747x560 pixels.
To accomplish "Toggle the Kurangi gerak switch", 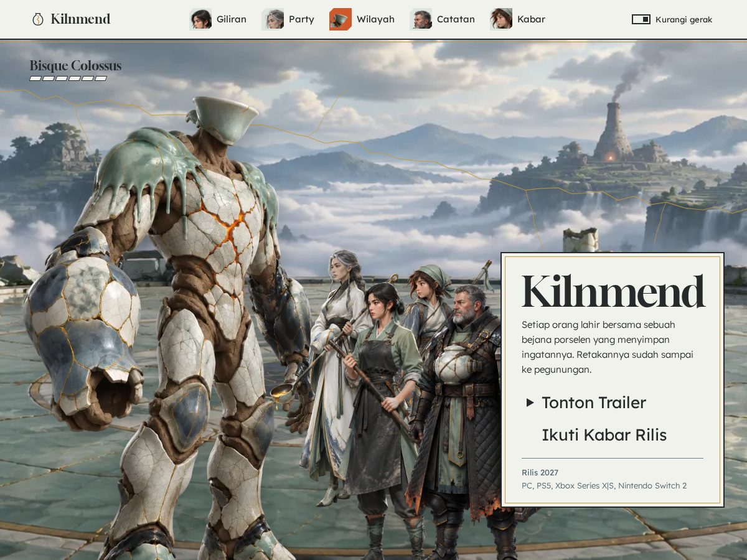I will (641, 19).
